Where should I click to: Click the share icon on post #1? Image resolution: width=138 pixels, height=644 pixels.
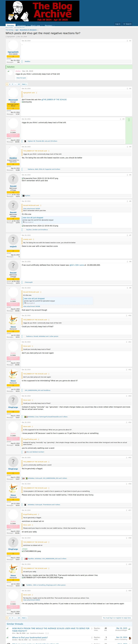point(127,41)
